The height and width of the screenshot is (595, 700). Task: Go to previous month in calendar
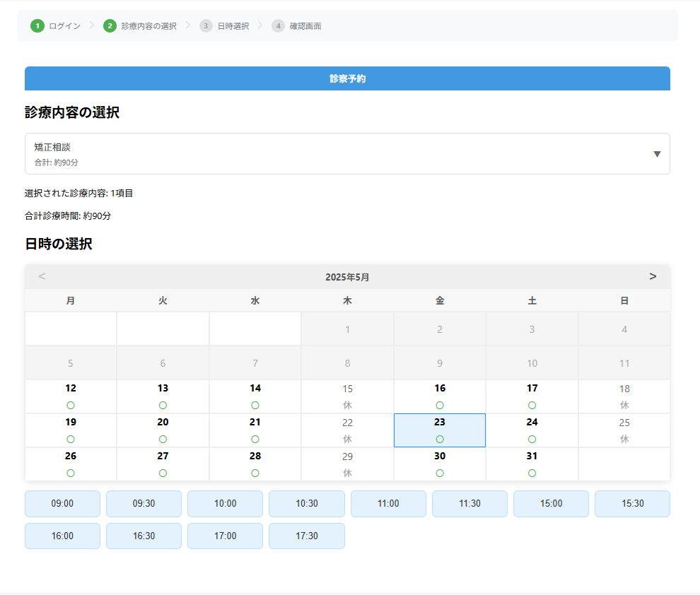click(42, 276)
